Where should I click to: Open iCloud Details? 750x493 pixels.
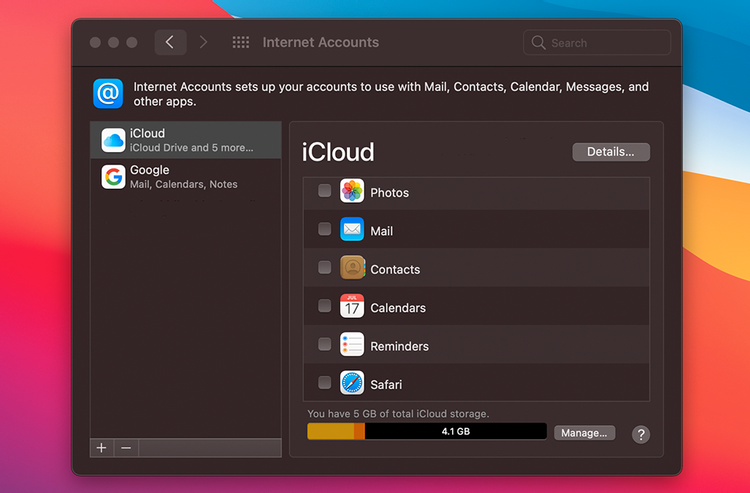pyautogui.click(x=610, y=152)
